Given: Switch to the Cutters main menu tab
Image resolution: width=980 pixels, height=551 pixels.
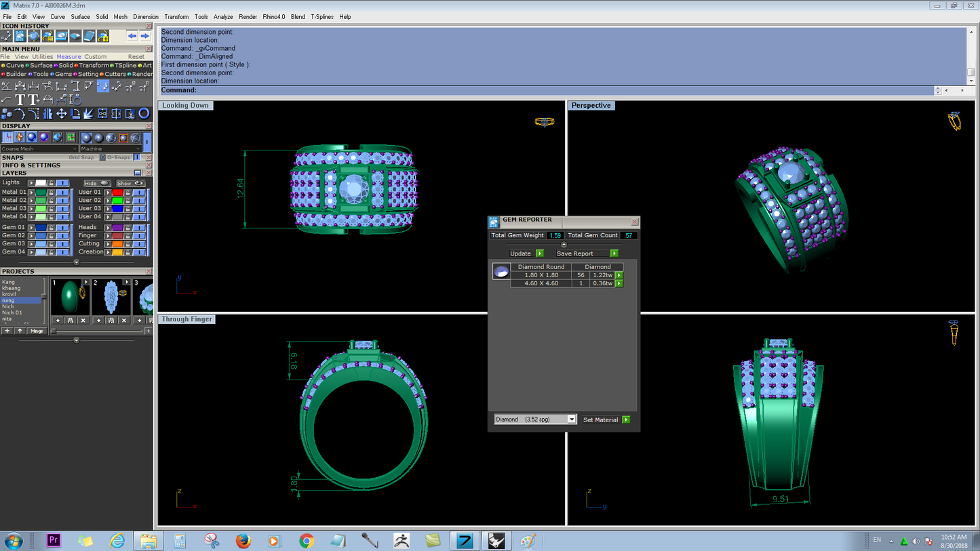Looking at the screenshot, I should (115, 74).
